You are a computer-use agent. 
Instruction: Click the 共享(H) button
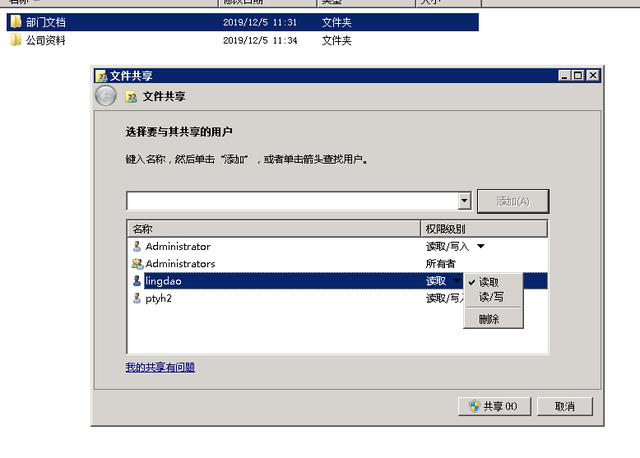tap(494, 406)
